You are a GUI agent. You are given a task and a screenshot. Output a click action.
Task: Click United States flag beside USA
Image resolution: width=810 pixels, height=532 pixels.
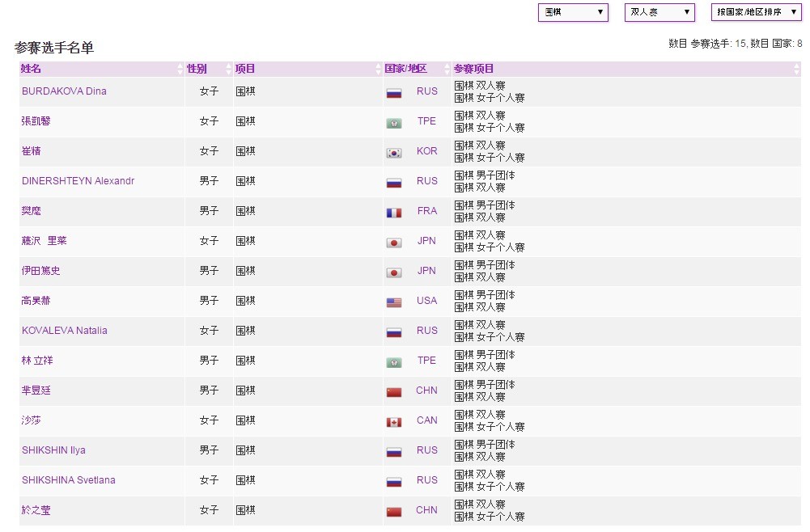(394, 303)
